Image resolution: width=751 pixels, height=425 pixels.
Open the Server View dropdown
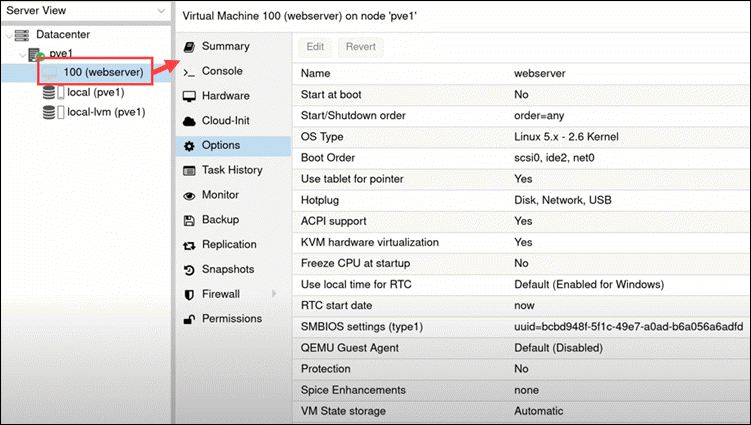click(x=161, y=11)
